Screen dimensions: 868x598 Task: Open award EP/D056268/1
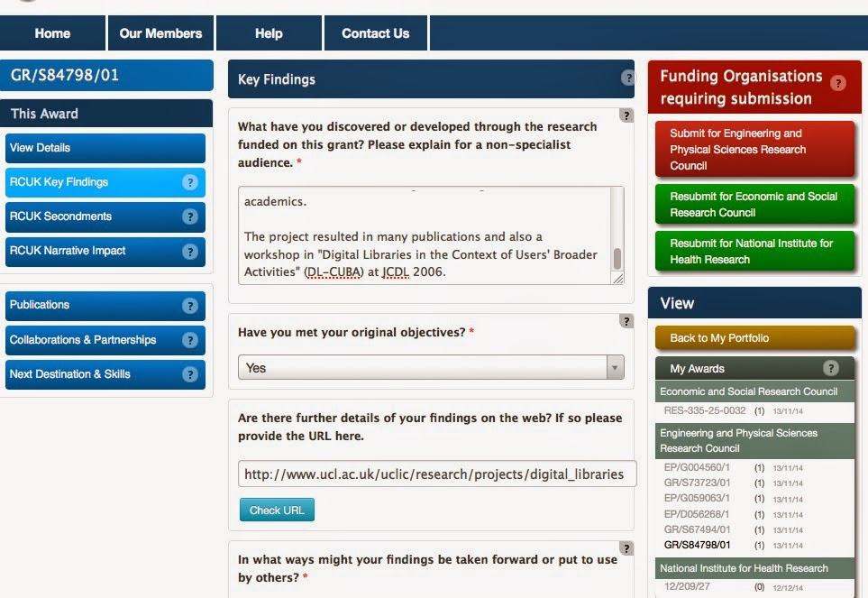(x=697, y=514)
